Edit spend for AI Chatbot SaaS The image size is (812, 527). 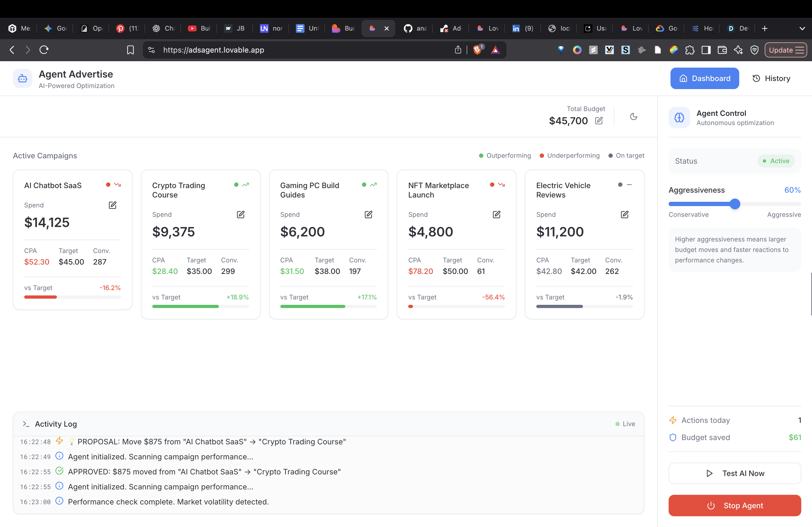pos(113,205)
